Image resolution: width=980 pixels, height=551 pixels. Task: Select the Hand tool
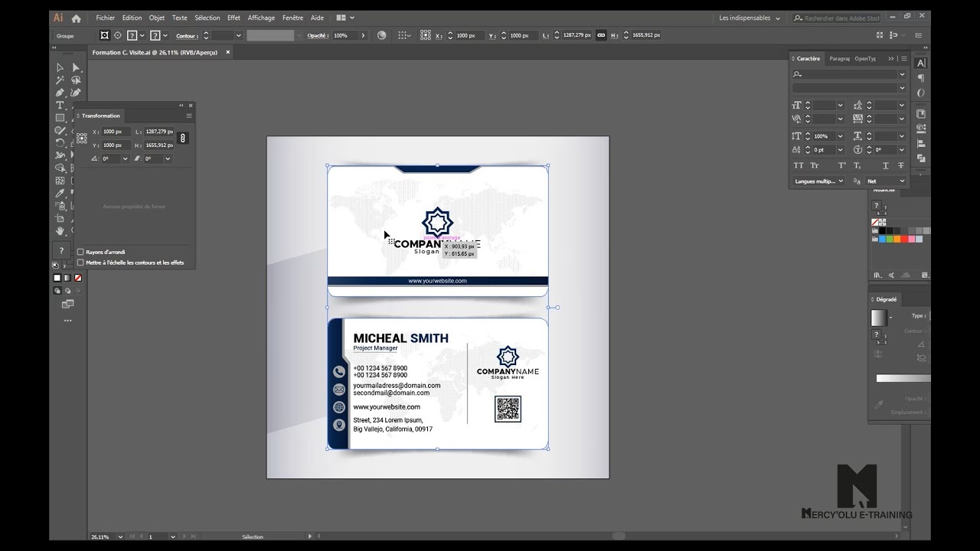coord(60,230)
